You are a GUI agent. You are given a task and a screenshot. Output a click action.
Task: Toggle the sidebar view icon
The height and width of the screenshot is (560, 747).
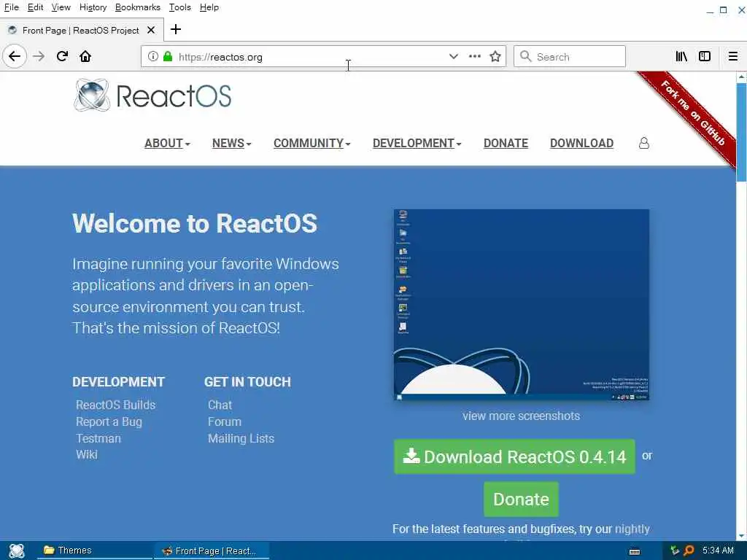click(705, 57)
